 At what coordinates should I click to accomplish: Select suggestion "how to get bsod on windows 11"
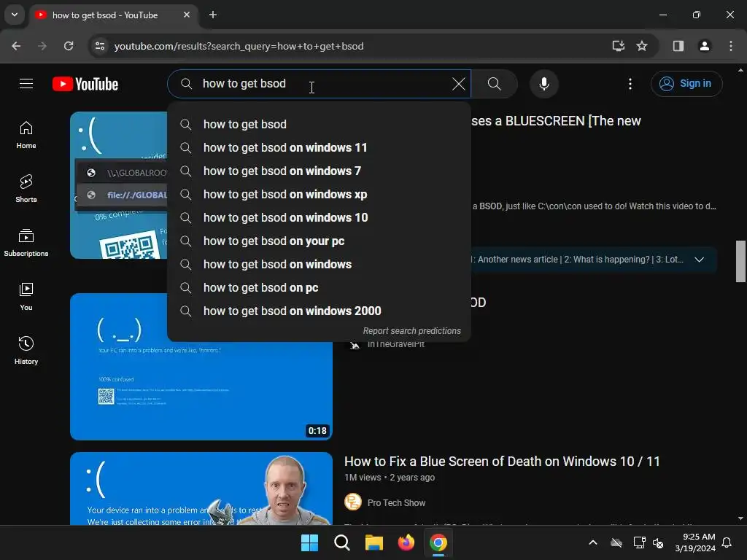(x=319, y=147)
